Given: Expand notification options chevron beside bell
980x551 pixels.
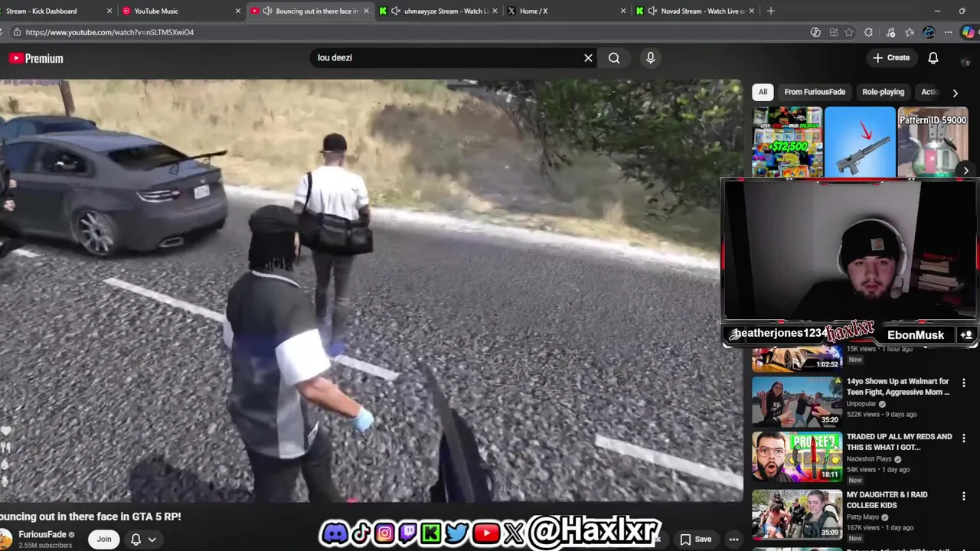Looking at the screenshot, I should [x=152, y=540].
